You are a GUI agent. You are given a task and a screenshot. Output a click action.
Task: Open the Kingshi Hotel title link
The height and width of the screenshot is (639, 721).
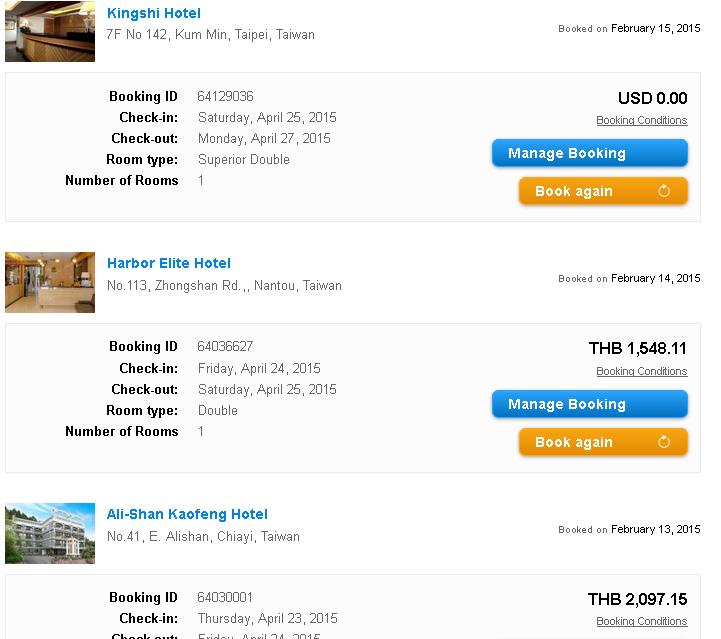click(x=154, y=13)
